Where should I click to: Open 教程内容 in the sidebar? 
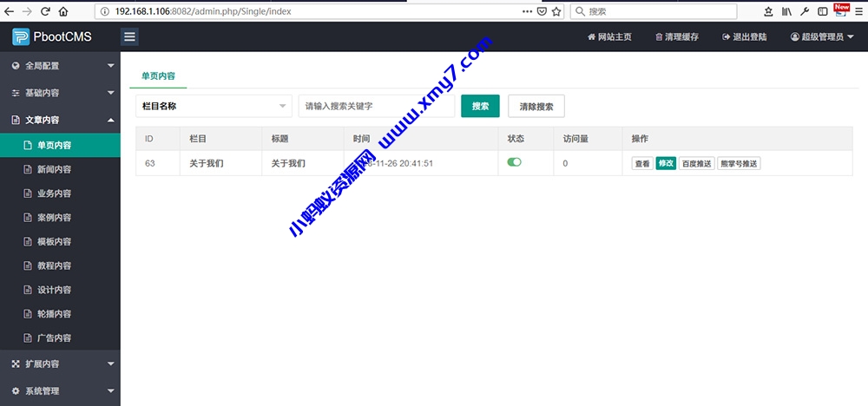click(x=60, y=265)
